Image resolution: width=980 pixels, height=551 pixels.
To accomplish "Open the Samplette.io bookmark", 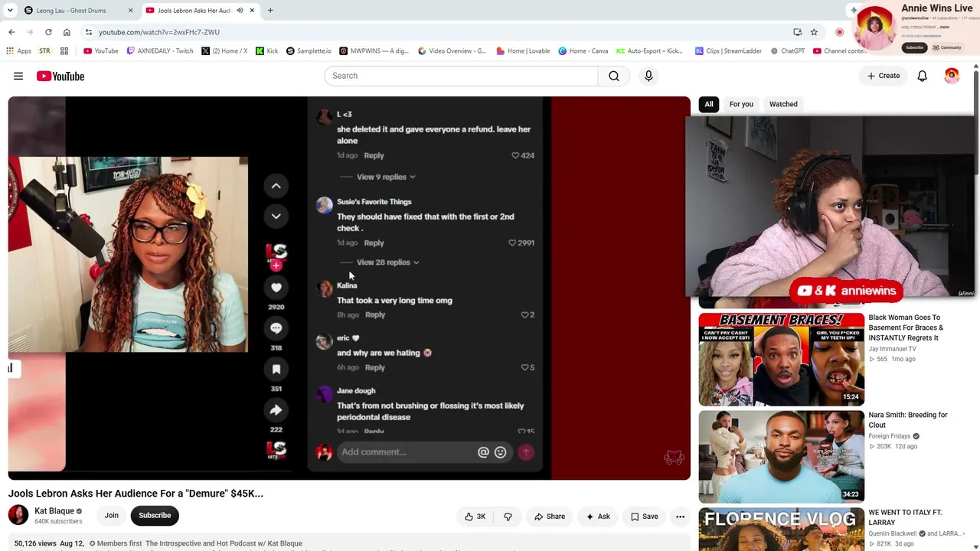I will click(309, 51).
